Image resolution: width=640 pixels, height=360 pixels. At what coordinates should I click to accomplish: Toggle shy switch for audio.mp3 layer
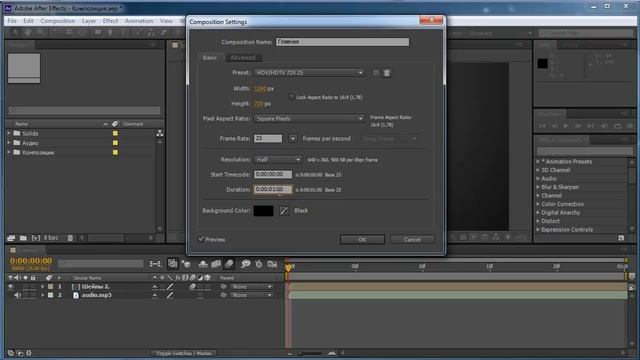155,295
